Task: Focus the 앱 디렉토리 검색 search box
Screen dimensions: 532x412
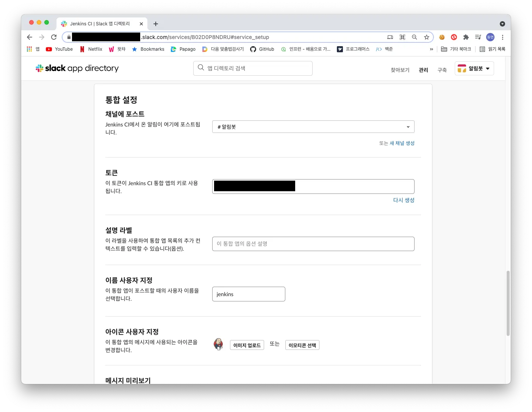Action: click(x=253, y=68)
